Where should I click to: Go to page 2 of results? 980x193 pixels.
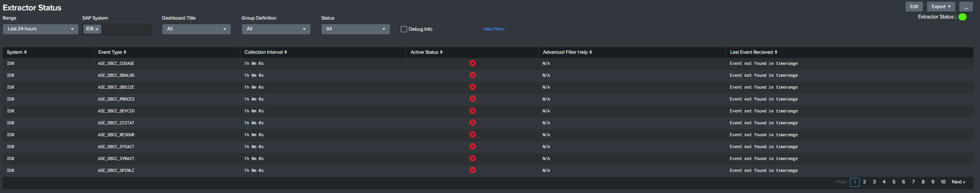[865, 182]
